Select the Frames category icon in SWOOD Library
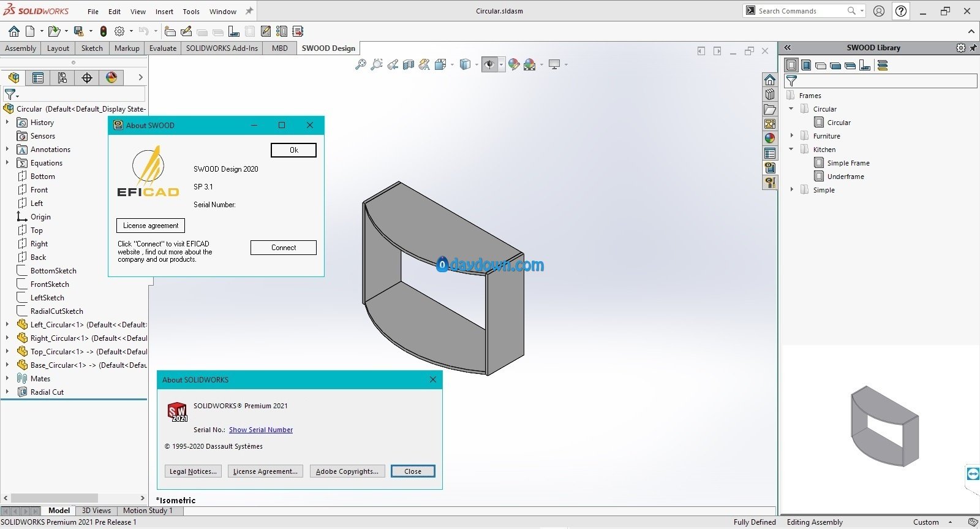 pos(791,65)
